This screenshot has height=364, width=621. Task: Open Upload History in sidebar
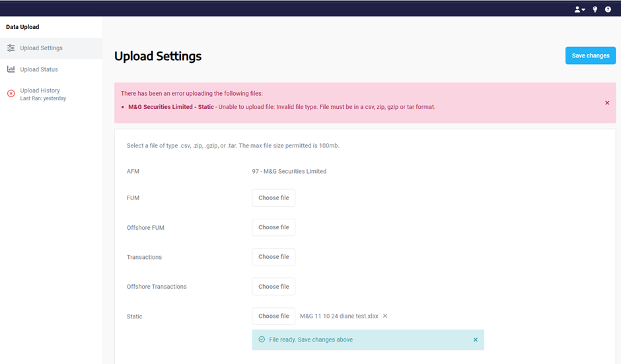pyautogui.click(x=40, y=91)
